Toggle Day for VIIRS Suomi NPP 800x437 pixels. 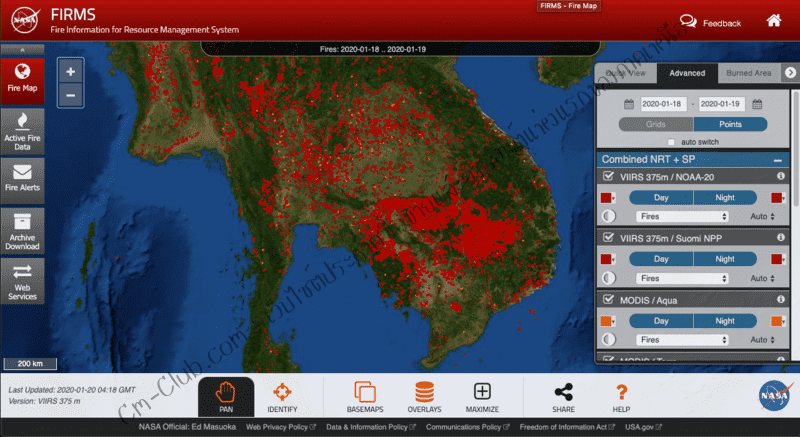pyautogui.click(x=661, y=259)
